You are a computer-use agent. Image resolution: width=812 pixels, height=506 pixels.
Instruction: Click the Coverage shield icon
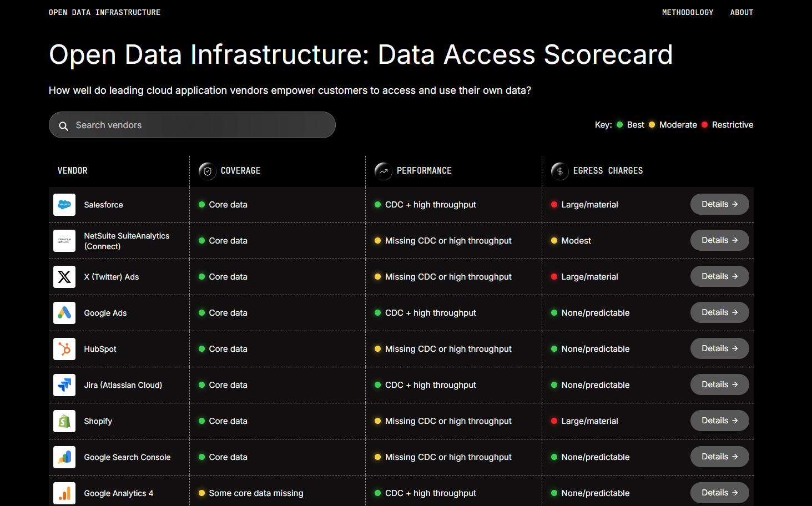[208, 171]
